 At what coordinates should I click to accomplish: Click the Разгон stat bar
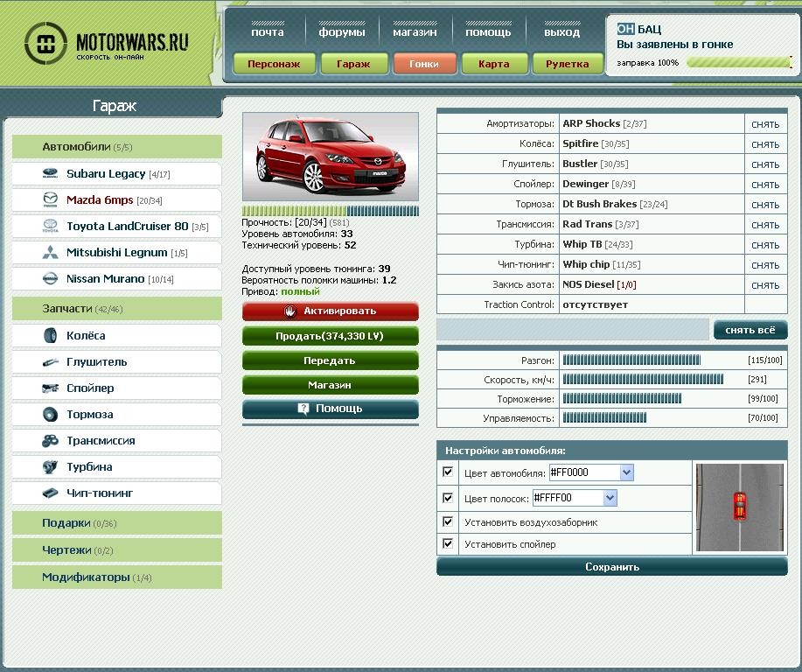point(631,360)
